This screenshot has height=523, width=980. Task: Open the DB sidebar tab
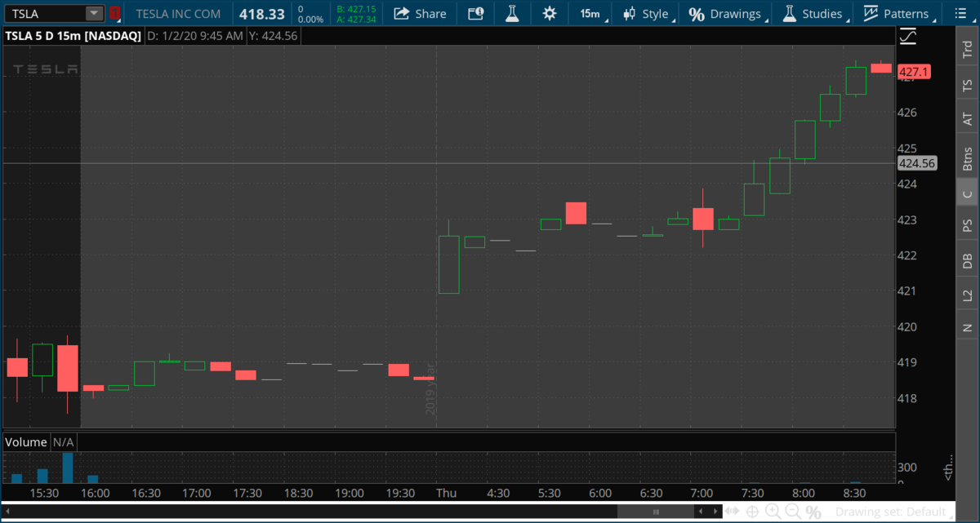coord(968,260)
